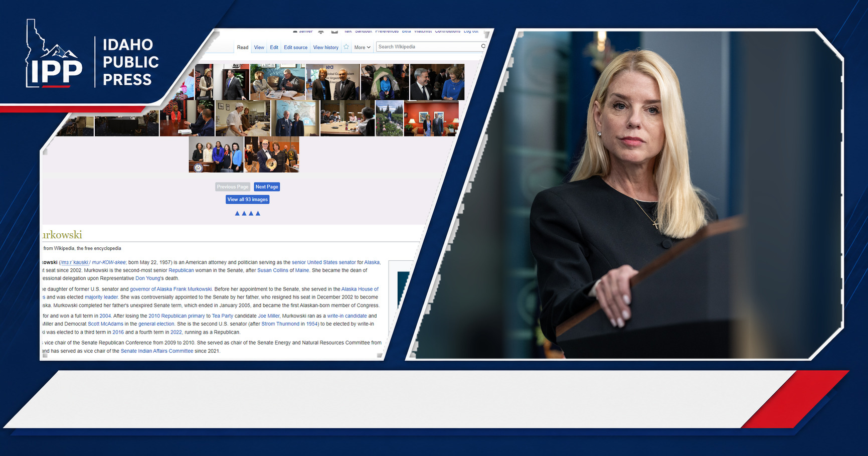Open thumbnail of officer beside Alaska map
Screen dimensions: 868x456
point(295,118)
